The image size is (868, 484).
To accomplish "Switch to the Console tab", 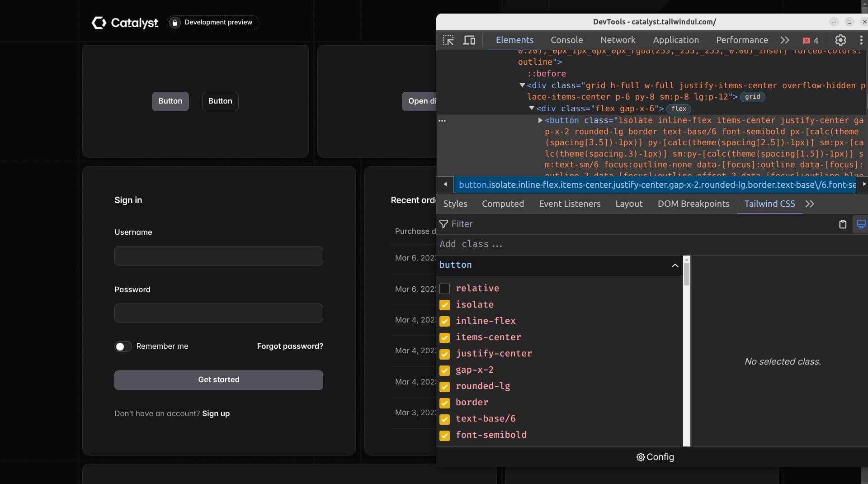I will (566, 40).
